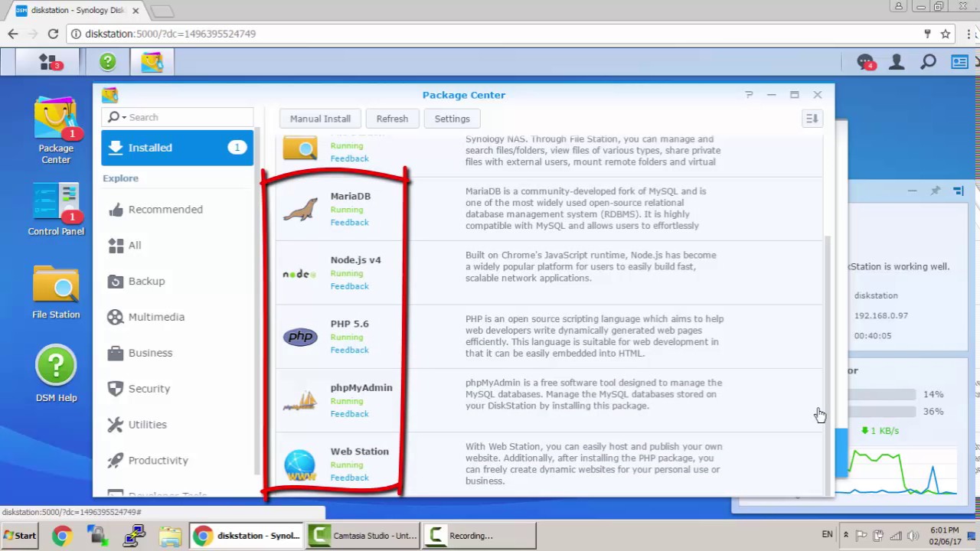The image size is (980, 551).
Task: Open the MariaDB Feedback link
Action: [x=349, y=222]
